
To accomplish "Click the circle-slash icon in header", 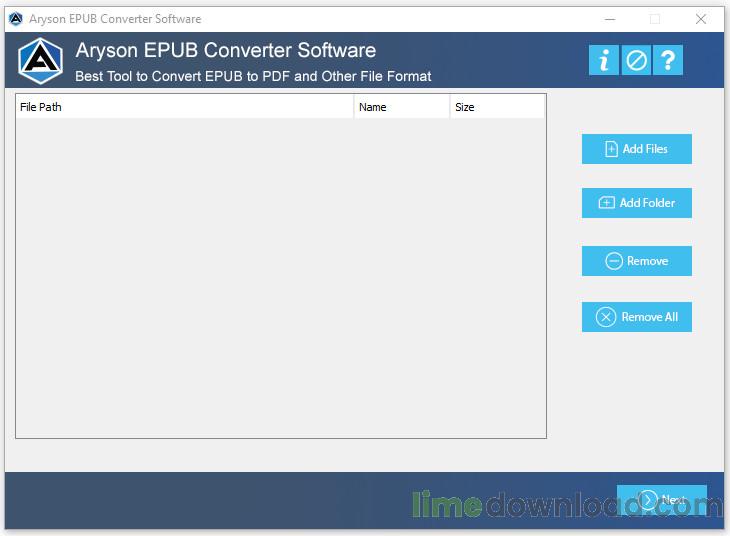I will tap(636, 60).
